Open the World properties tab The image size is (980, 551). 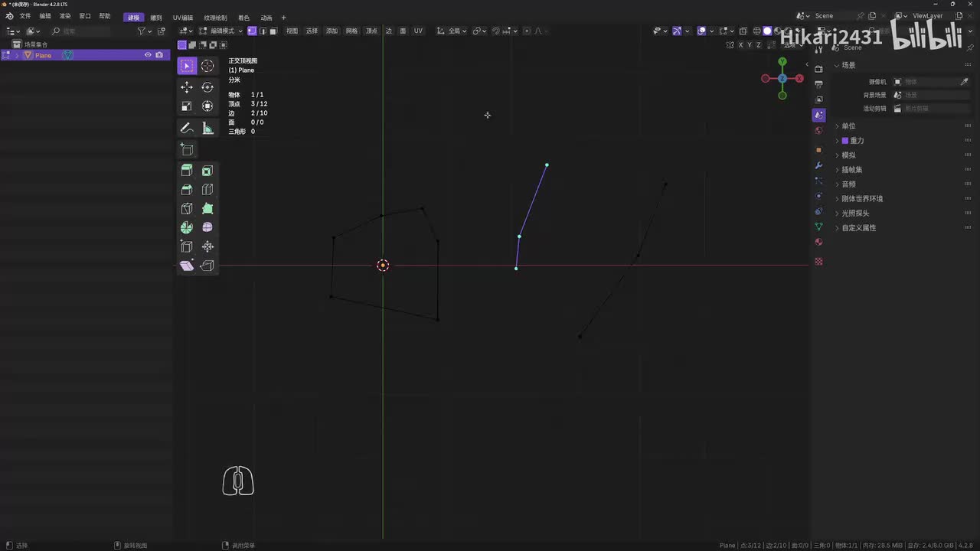click(818, 130)
